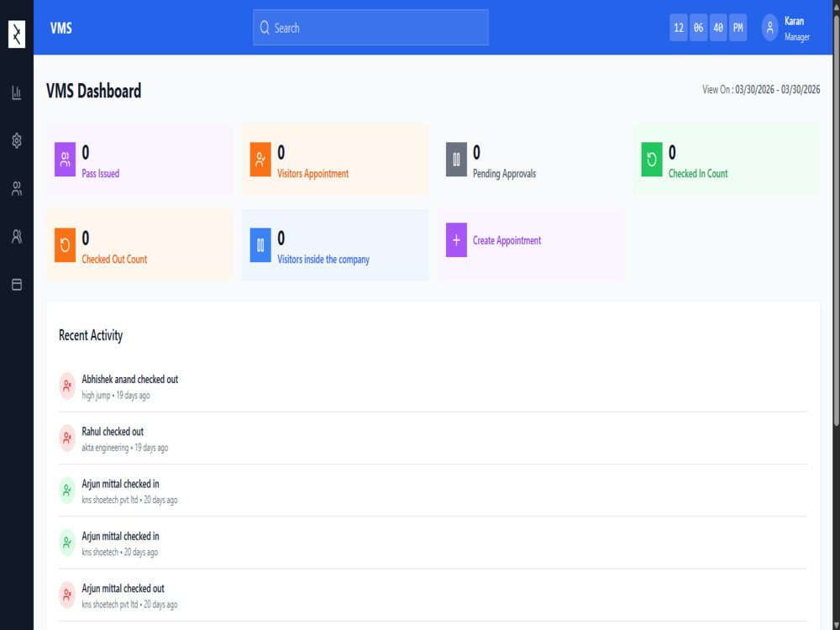Image resolution: width=840 pixels, height=630 pixels.
Task: Click the gray Pending Approvals icon
Action: click(456, 160)
